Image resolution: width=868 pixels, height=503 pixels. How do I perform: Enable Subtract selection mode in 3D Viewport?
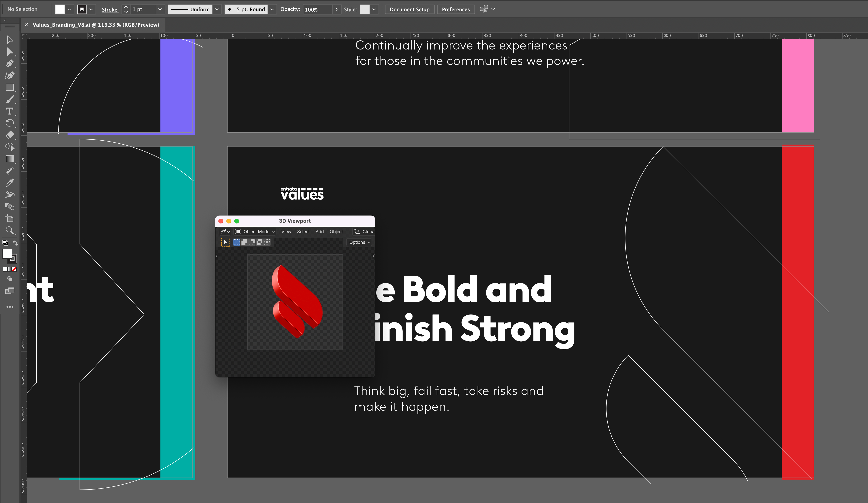pyautogui.click(x=252, y=242)
